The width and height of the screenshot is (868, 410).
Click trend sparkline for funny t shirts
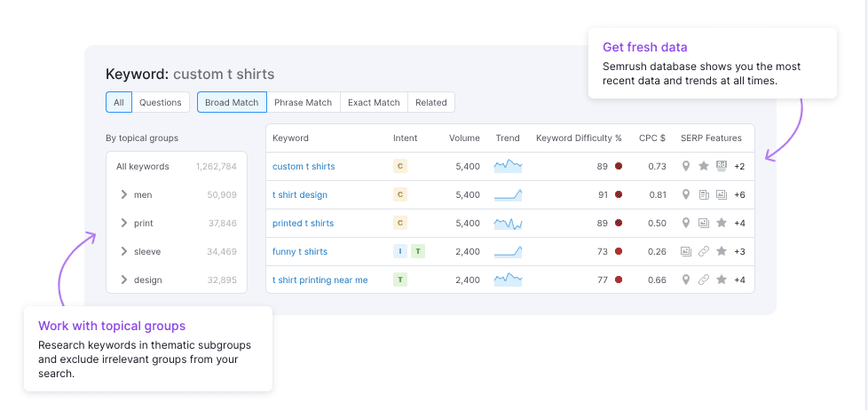click(x=508, y=251)
